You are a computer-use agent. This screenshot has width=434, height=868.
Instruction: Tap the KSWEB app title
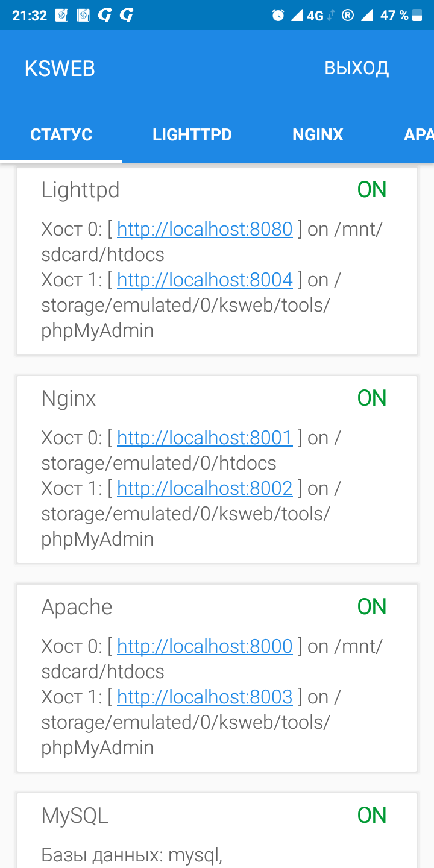click(x=60, y=69)
